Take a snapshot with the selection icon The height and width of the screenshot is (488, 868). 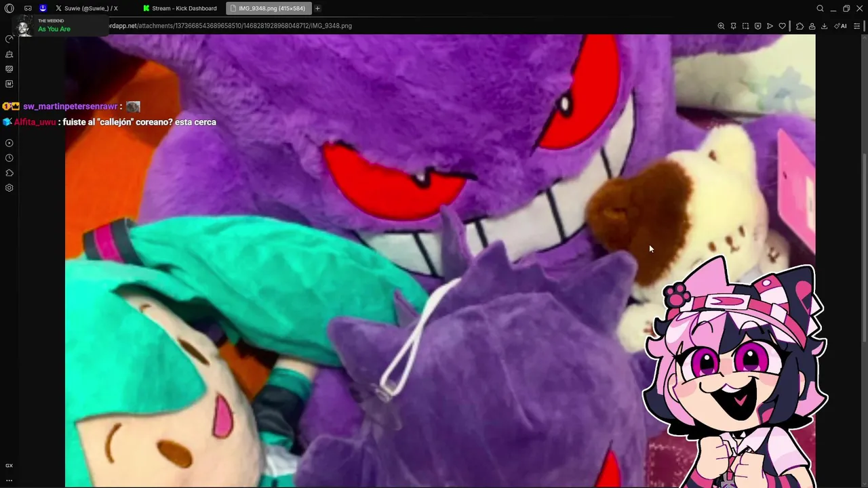click(x=745, y=26)
